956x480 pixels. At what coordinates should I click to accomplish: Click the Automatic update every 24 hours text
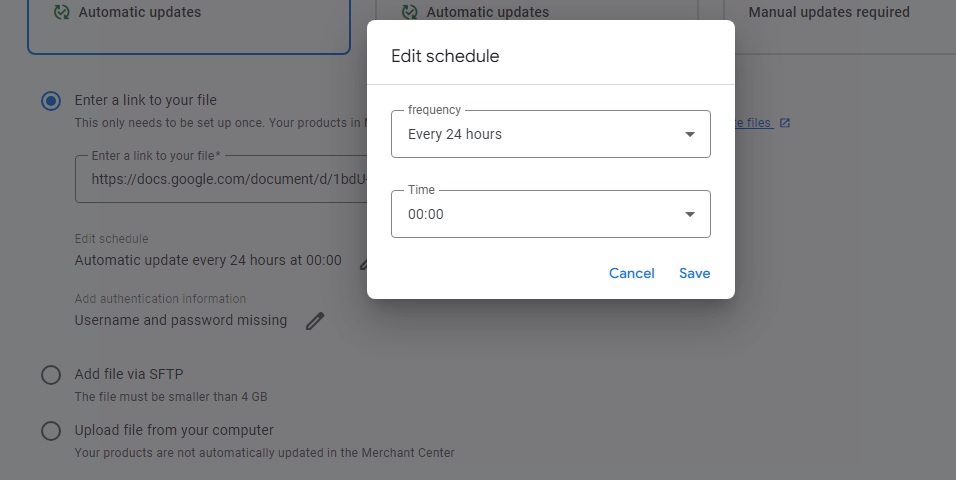tap(208, 260)
